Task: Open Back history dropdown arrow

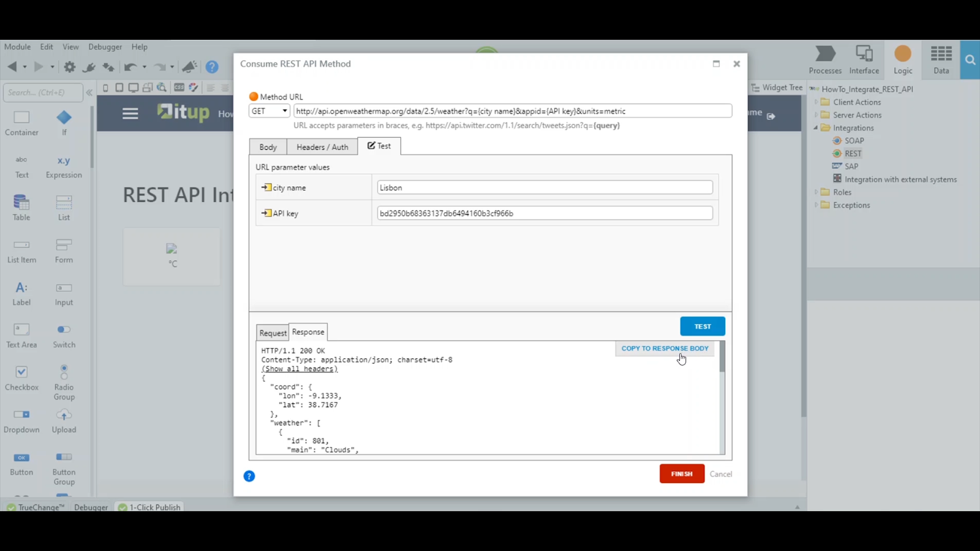Action: 24,67
